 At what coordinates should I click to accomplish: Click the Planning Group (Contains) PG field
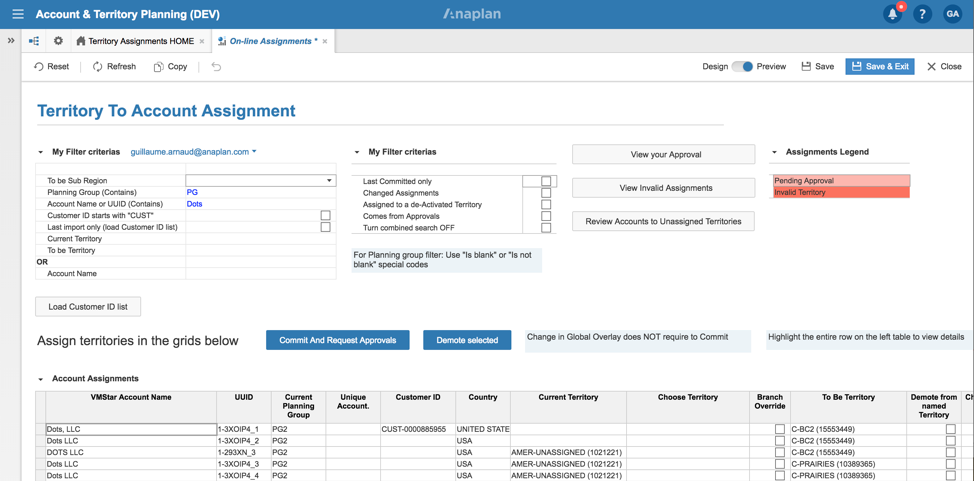pyautogui.click(x=261, y=193)
